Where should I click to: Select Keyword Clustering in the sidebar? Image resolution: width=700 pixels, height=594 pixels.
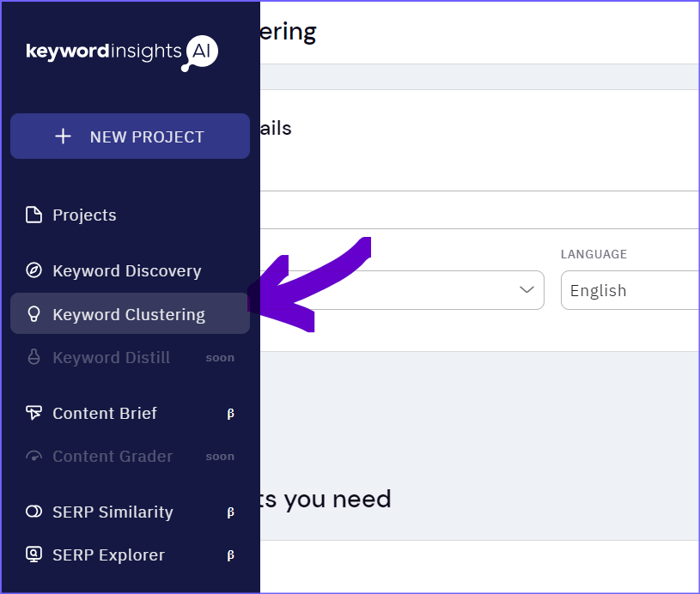click(130, 313)
